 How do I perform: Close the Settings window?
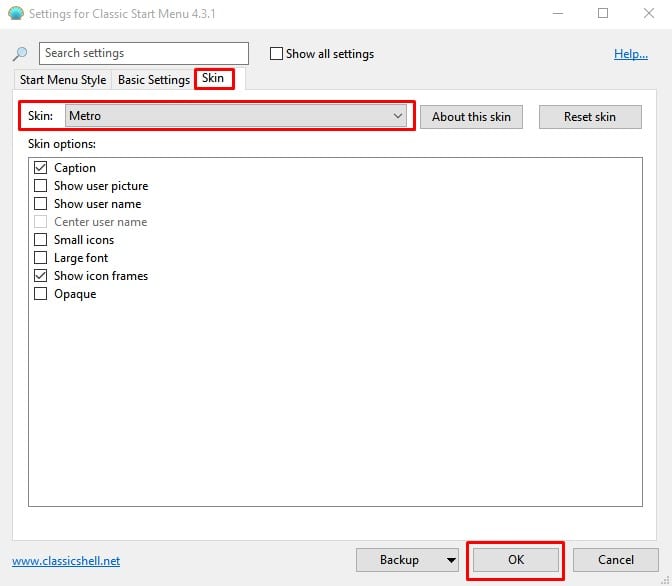coord(649,13)
